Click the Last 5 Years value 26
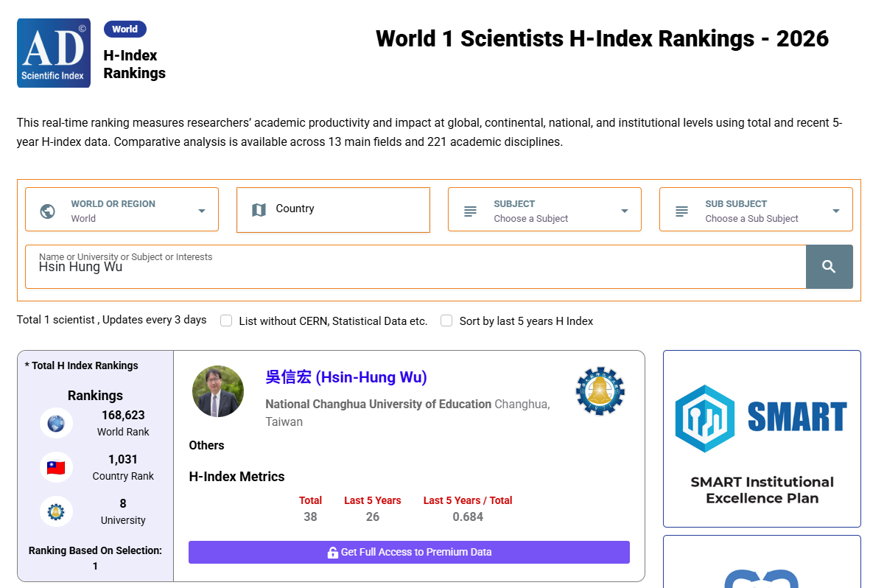This screenshot has width=870, height=588. pyautogui.click(x=373, y=517)
